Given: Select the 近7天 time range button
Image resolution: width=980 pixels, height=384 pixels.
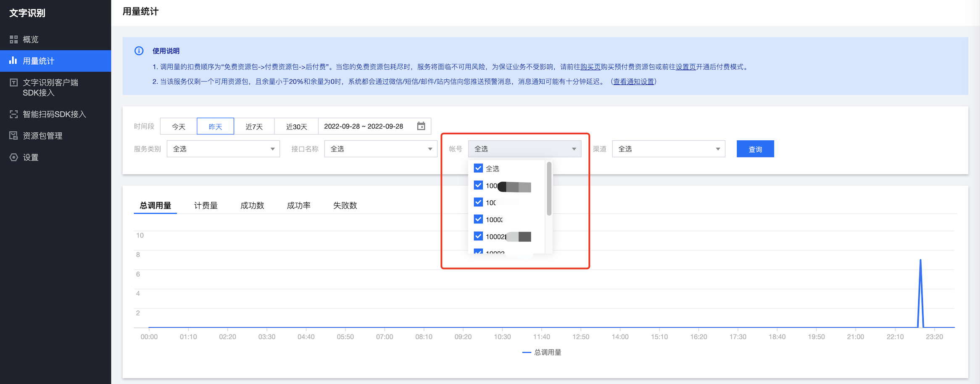Looking at the screenshot, I should click(x=254, y=126).
